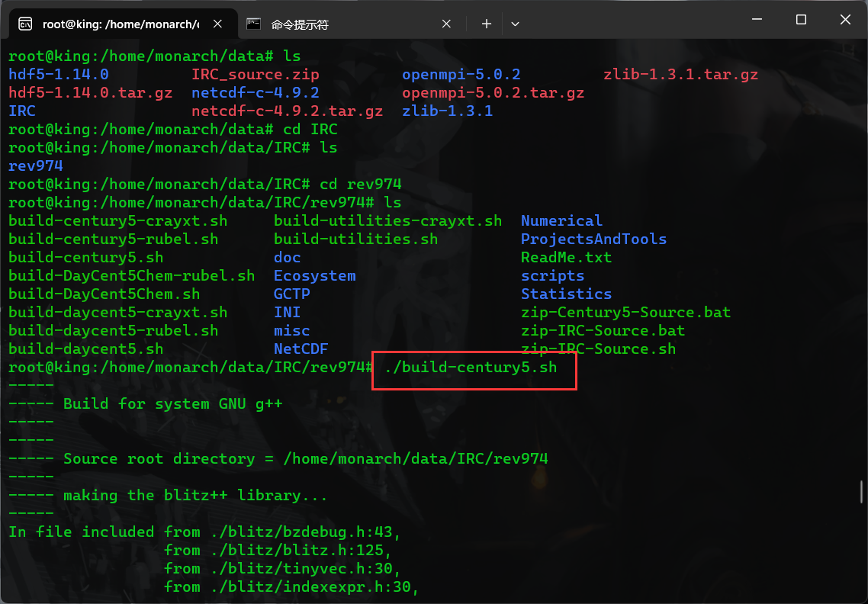Click the misc directory name
Image resolution: width=868 pixels, height=604 pixels.
click(291, 330)
